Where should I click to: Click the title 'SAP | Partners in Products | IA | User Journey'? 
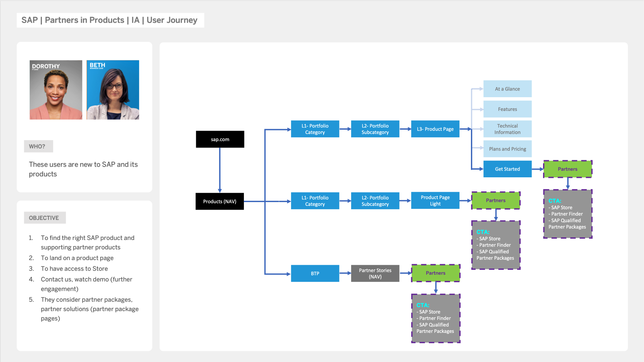coord(109,20)
